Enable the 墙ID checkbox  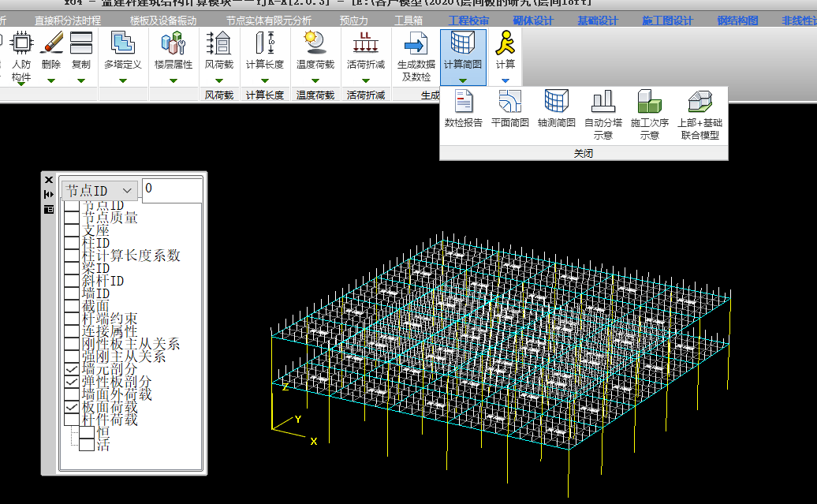(x=72, y=293)
